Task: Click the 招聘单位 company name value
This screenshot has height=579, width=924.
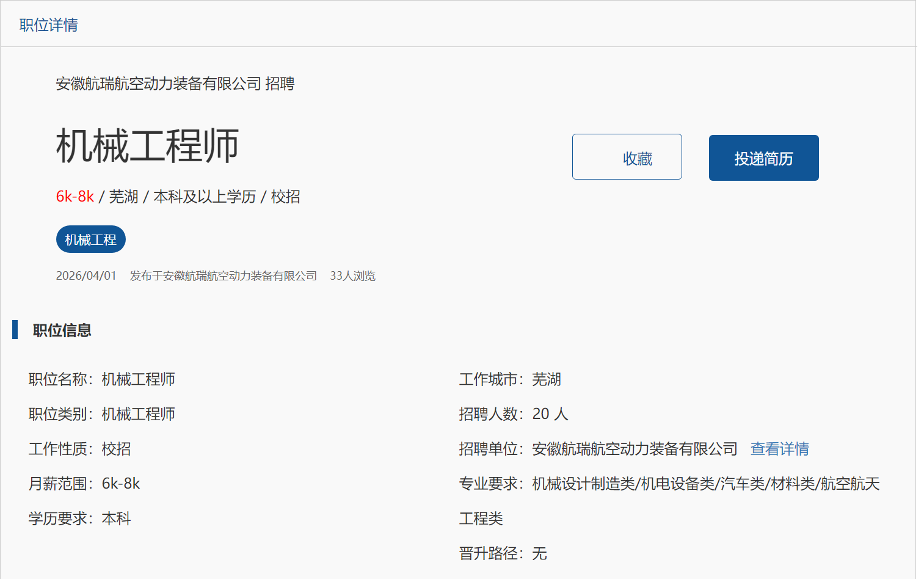Action: click(635, 449)
